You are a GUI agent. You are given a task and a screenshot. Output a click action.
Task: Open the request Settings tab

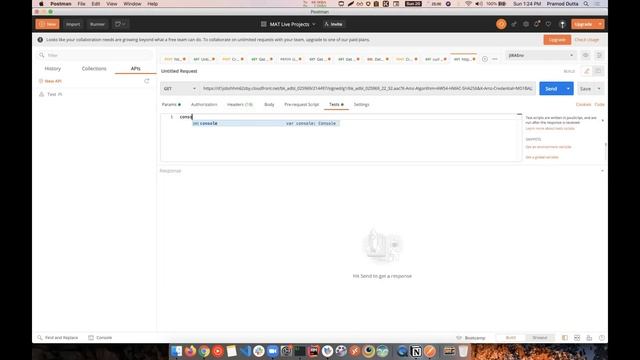(361, 104)
